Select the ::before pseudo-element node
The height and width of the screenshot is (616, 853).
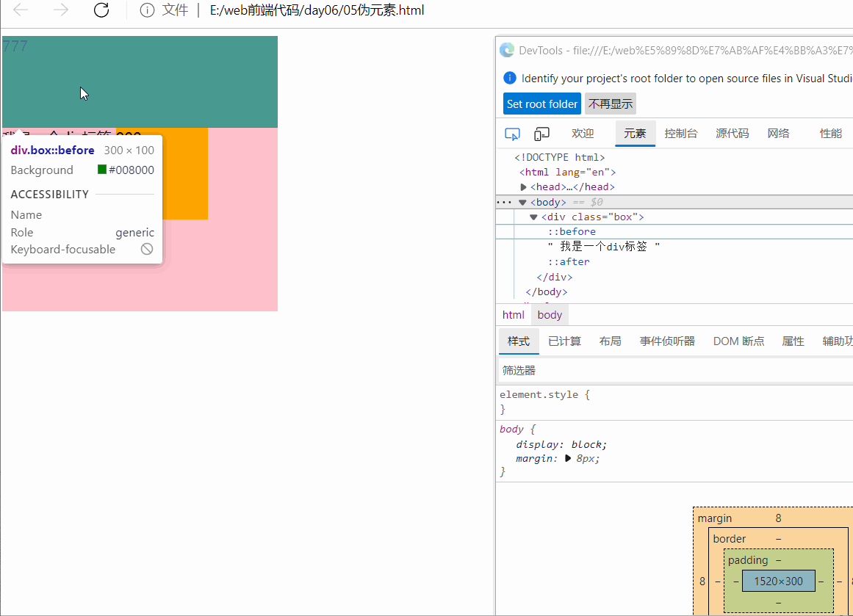coord(572,231)
